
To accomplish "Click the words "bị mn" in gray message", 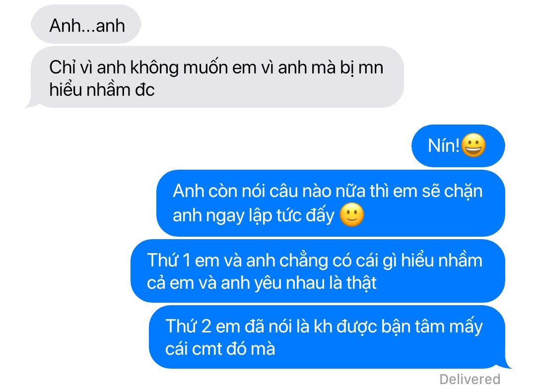I will click(x=362, y=67).
